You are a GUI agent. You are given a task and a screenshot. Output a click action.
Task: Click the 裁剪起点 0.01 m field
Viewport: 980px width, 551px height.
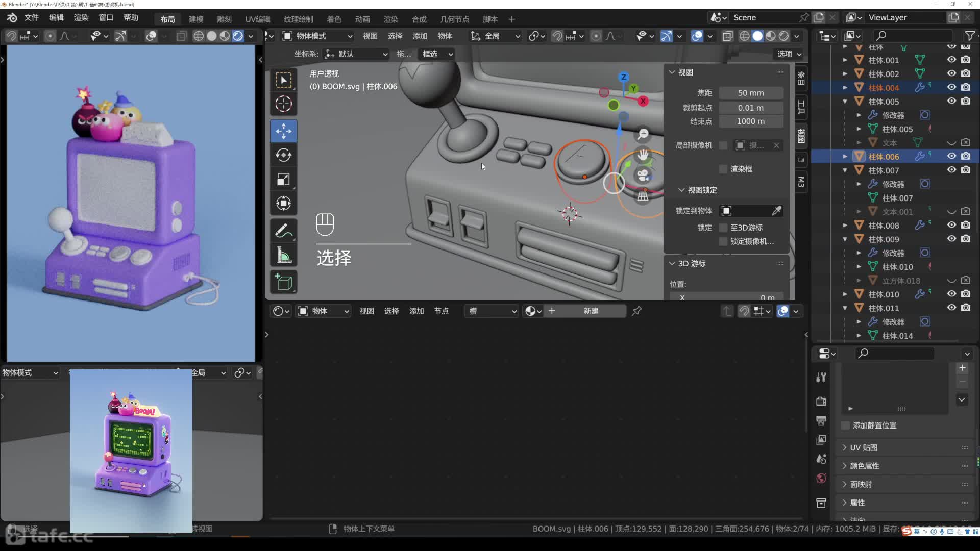pyautogui.click(x=751, y=108)
